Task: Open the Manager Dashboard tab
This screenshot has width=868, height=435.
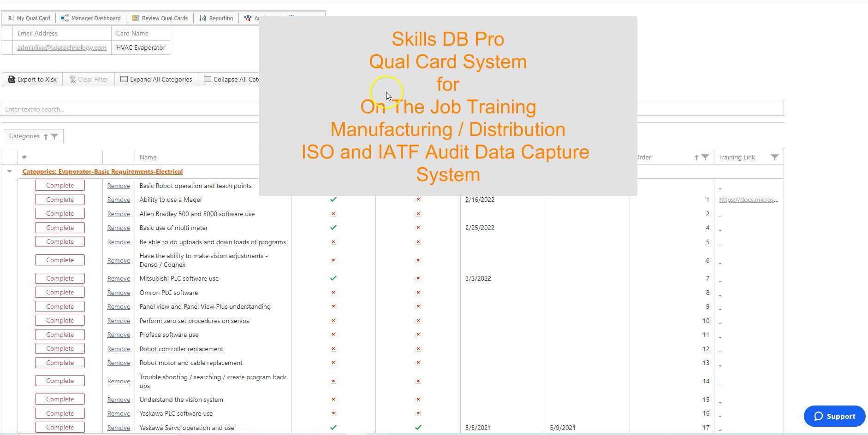Action: coord(91,18)
